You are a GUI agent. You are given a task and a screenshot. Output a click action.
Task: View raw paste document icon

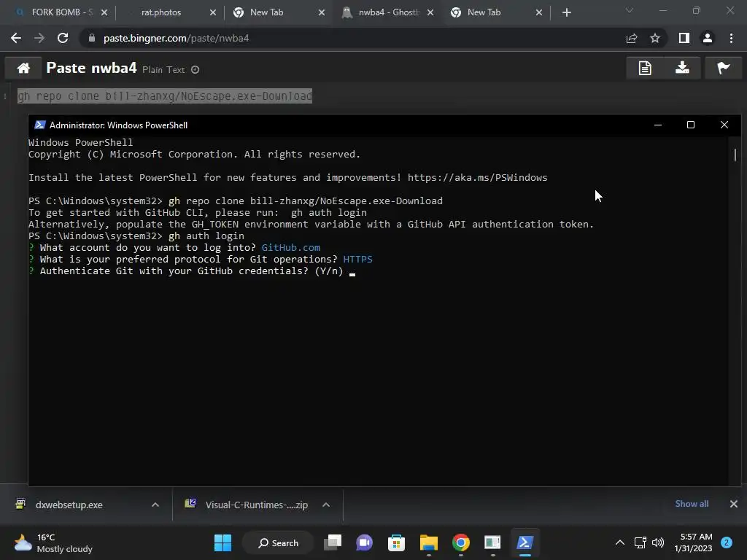pyautogui.click(x=645, y=68)
